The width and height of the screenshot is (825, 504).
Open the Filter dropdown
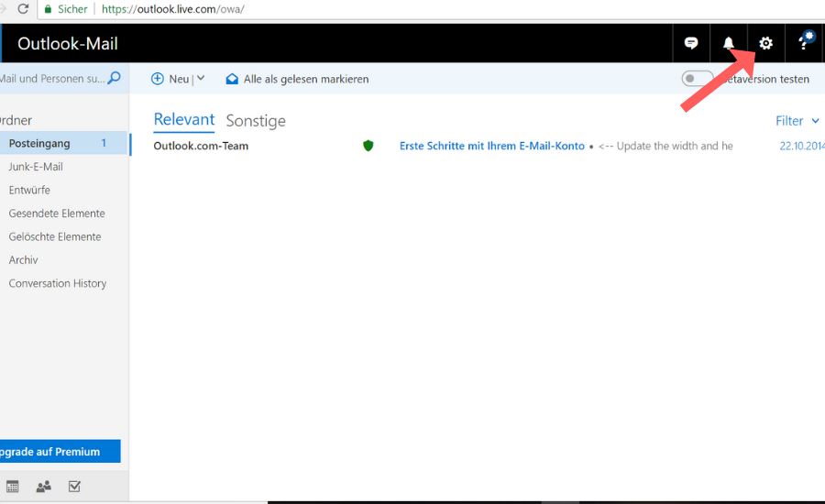pyautogui.click(x=797, y=121)
